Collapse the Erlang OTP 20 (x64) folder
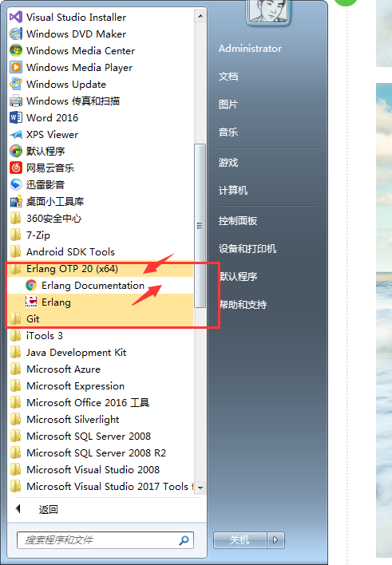This screenshot has height=565, width=392. pos(100,268)
